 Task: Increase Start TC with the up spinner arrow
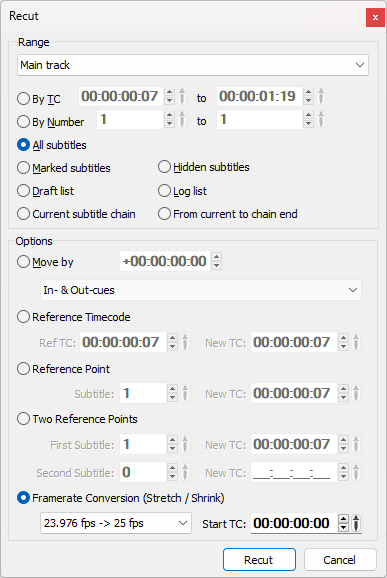point(343,519)
